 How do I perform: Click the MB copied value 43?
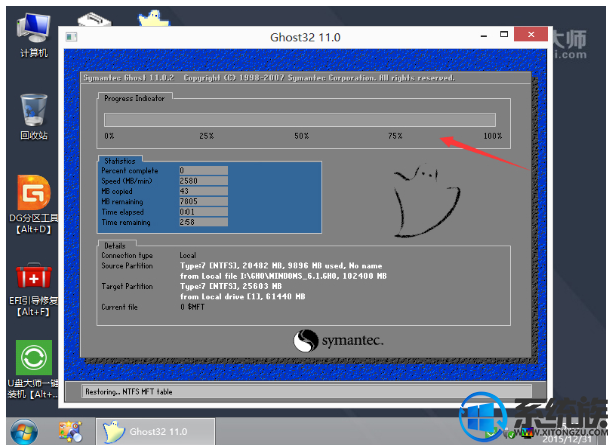click(203, 191)
